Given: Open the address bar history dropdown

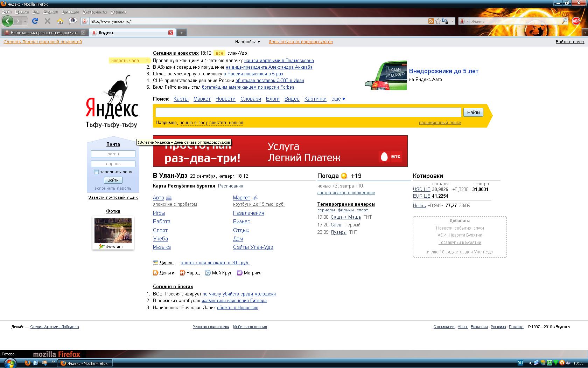Looking at the screenshot, I should pos(452,21).
